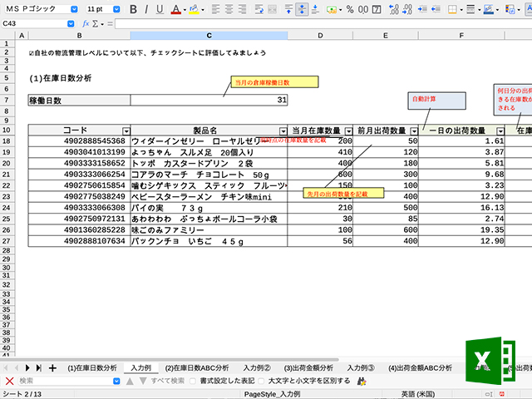
Task: Align cell text left
Action: tap(215, 9)
